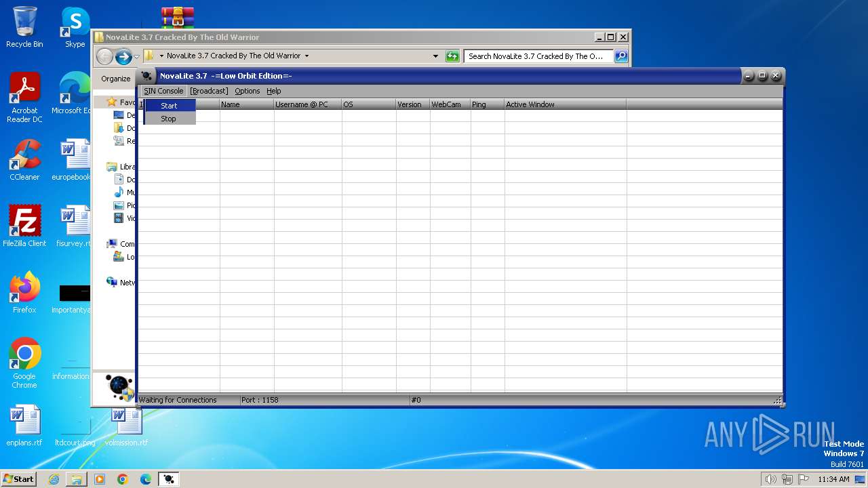This screenshot has height=488, width=868.
Task: Click resize grip in NovaLite status bar
Action: click(778, 401)
